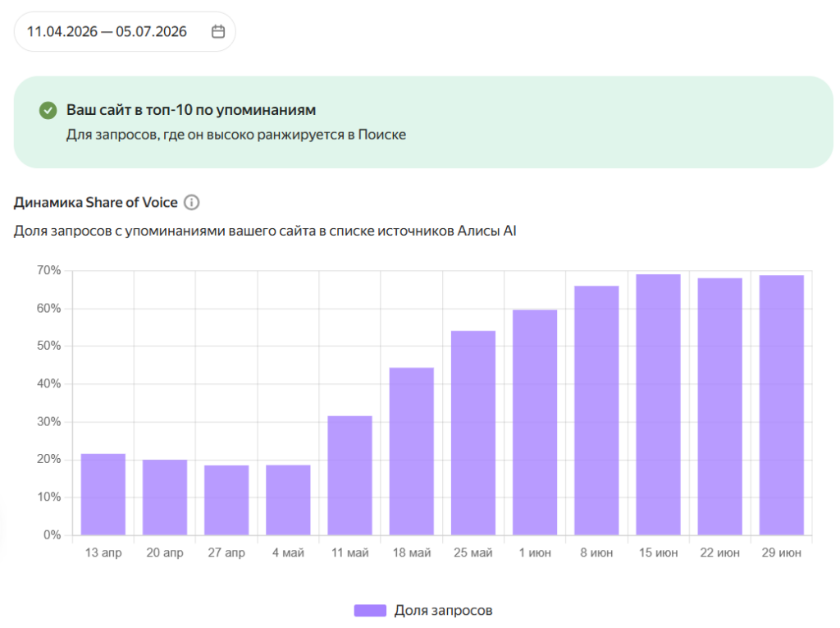Viewport: 840px width, 628px height.
Task: Select the 22 июн bar
Action: pos(720,406)
